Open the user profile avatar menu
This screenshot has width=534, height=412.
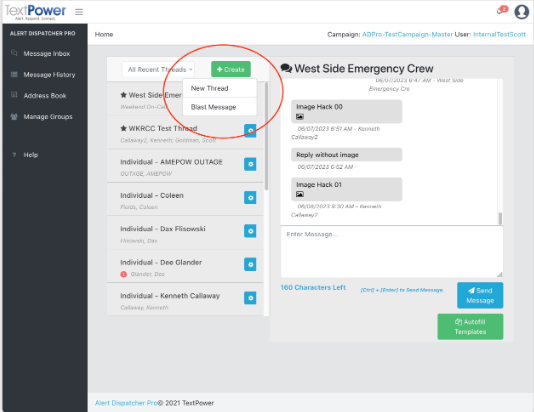click(x=521, y=12)
